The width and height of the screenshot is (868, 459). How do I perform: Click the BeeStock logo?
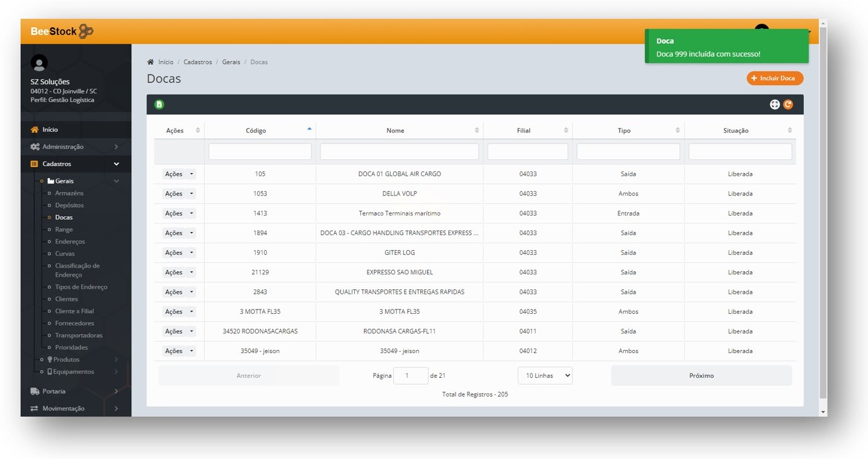click(x=62, y=31)
